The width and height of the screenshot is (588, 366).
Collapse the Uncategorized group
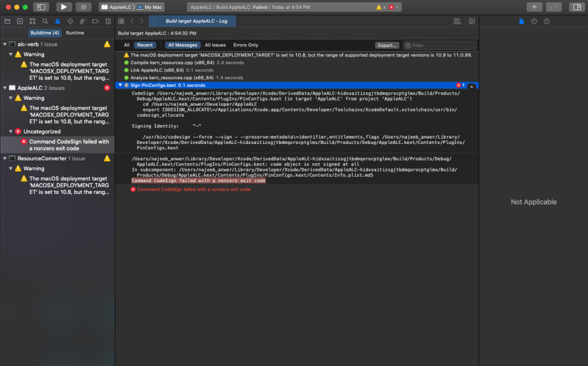(x=11, y=132)
